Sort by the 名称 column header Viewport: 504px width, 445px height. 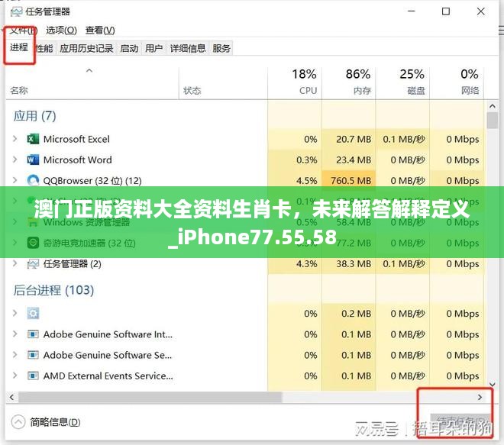point(92,83)
